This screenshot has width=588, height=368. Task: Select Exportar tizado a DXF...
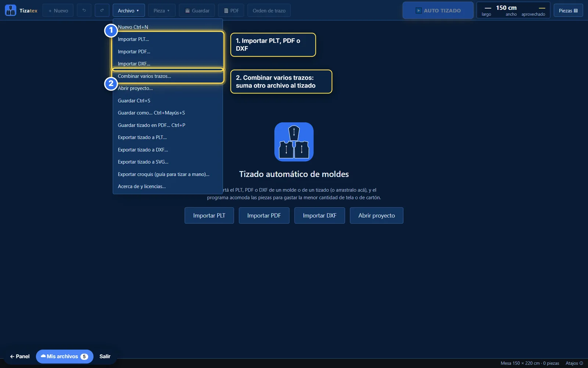coord(168,150)
